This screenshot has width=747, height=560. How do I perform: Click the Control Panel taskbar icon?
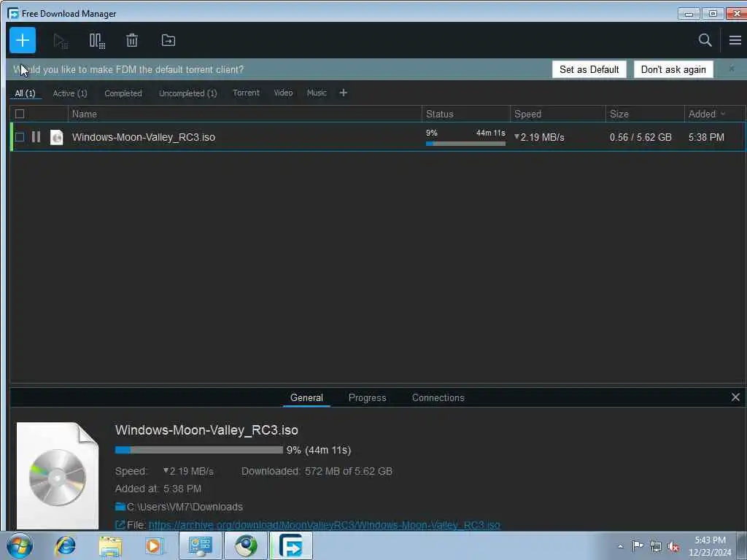coord(200,545)
